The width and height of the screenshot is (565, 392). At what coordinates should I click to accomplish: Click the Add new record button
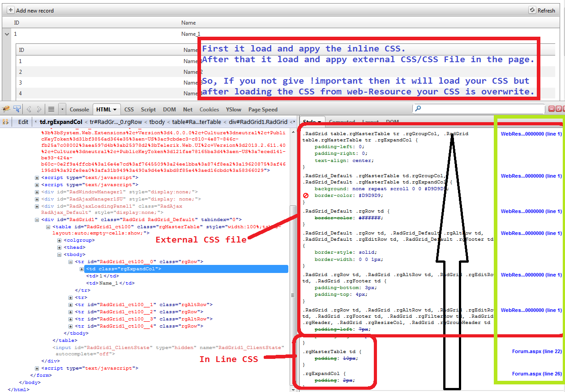pyautogui.click(x=31, y=10)
